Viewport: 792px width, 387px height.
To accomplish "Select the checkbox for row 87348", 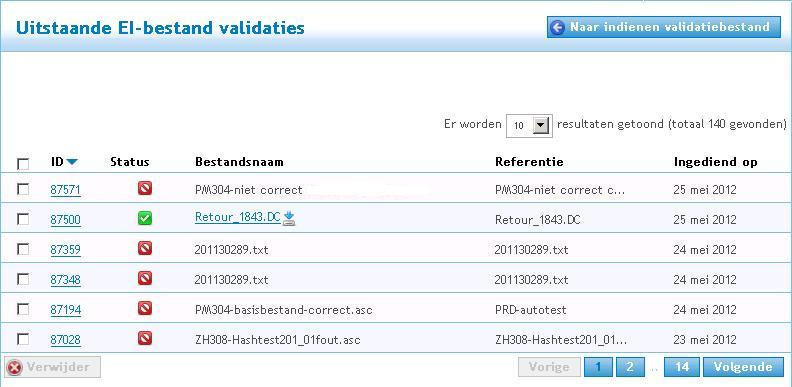I will pos(23,279).
